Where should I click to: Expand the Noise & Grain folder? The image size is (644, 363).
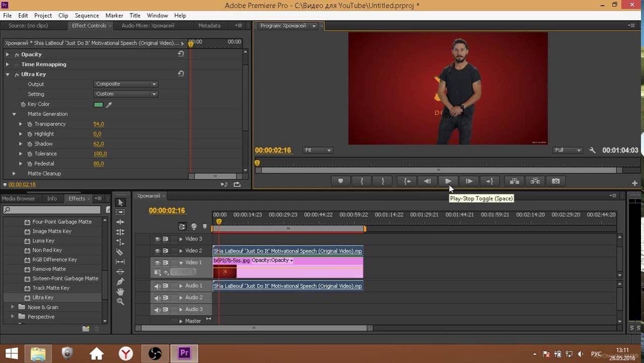(13, 307)
